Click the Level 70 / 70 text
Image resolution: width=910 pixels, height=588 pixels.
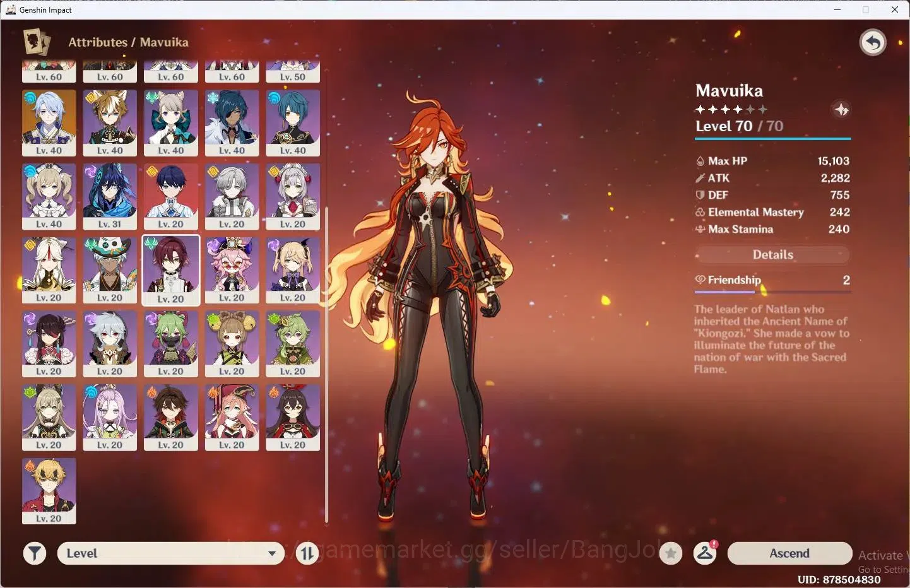739,126
